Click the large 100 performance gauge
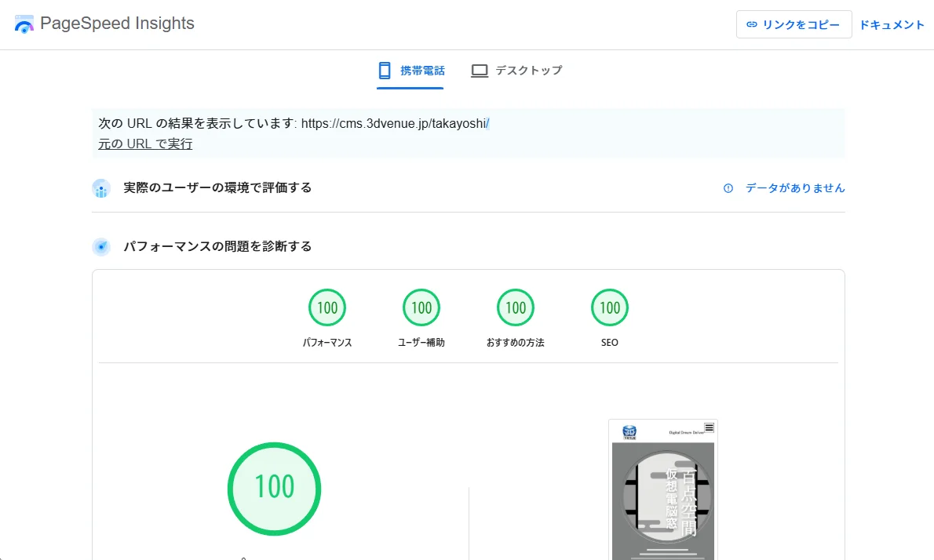 (x=274, y=489)
